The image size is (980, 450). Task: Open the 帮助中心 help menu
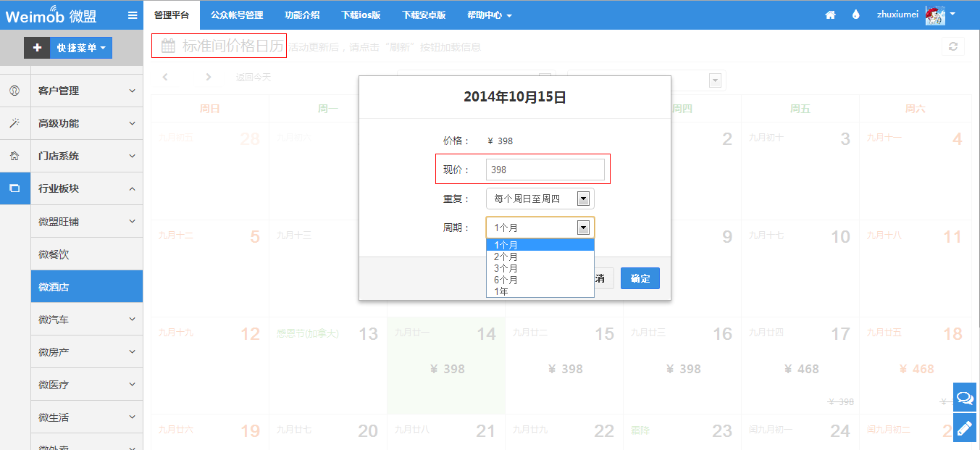[489, 15]
